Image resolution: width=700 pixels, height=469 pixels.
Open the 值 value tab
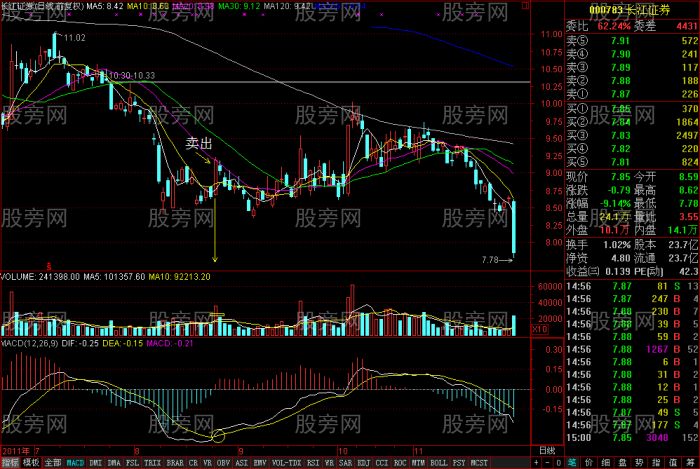(x=673, y=463)
